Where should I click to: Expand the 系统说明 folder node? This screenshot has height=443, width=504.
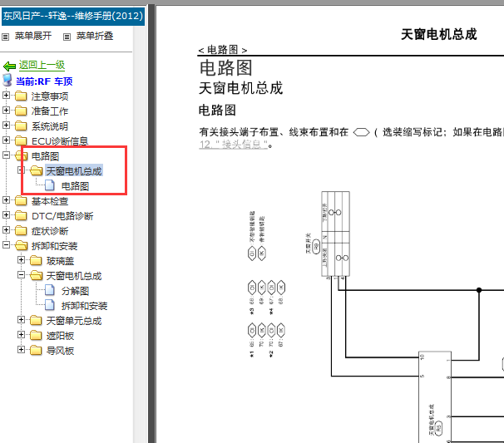(6, 125)
